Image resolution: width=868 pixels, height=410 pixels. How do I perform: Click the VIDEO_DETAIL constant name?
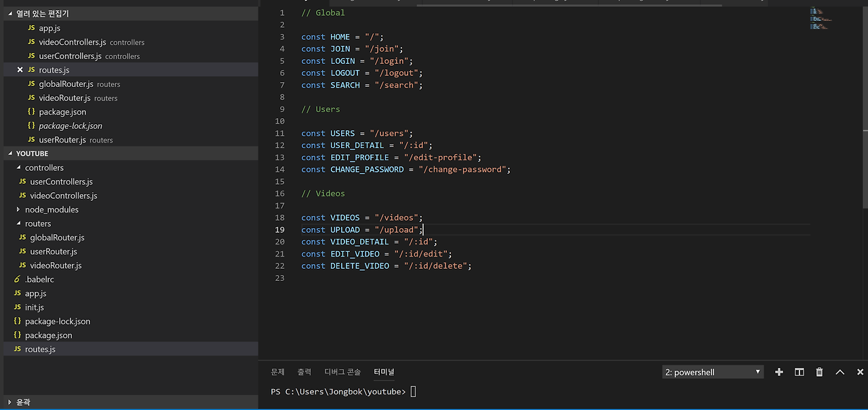click(359, 242)
